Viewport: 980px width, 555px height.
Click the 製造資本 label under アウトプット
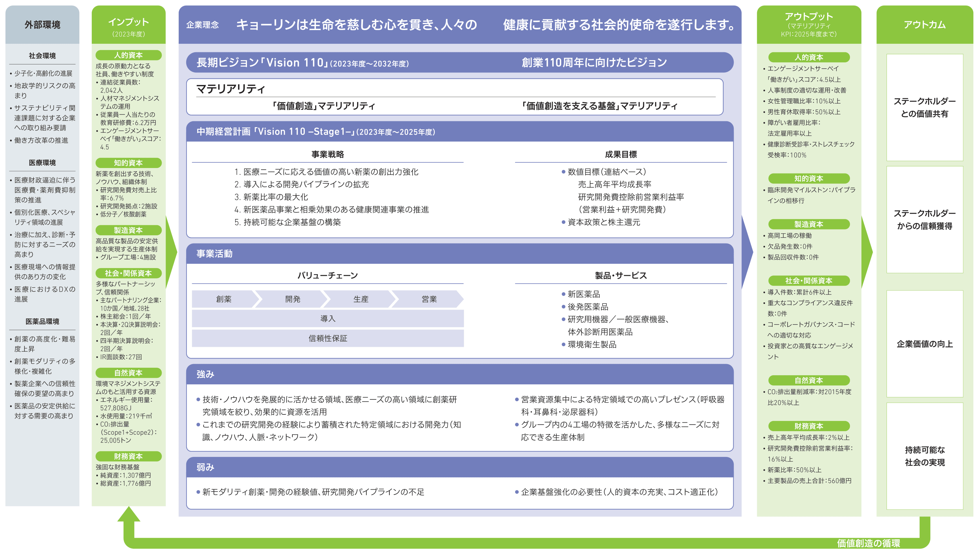pyautogui.click(x=808, y=224)
